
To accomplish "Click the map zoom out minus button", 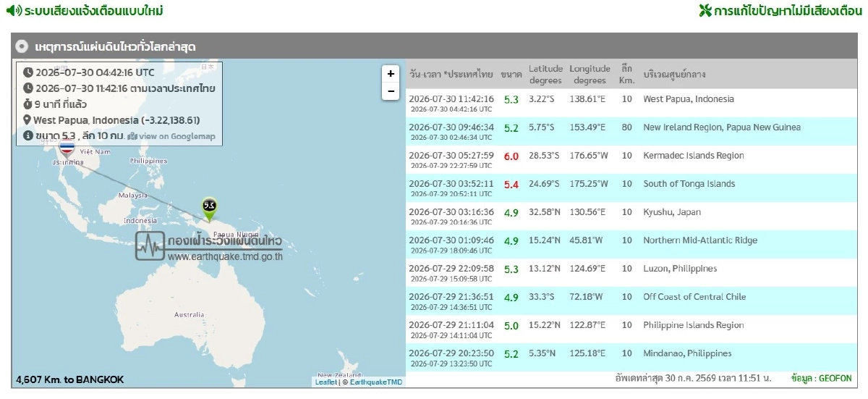I will 391,91.
